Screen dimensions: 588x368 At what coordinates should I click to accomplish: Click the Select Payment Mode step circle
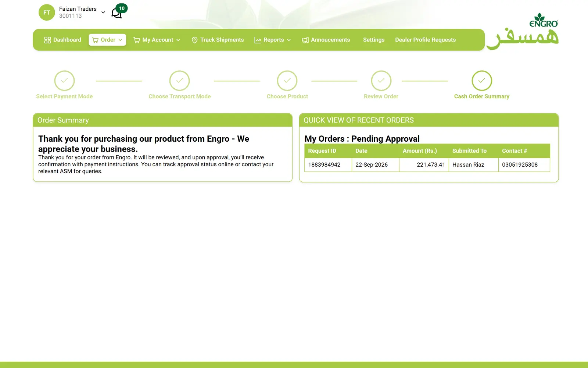click(64, 81)
